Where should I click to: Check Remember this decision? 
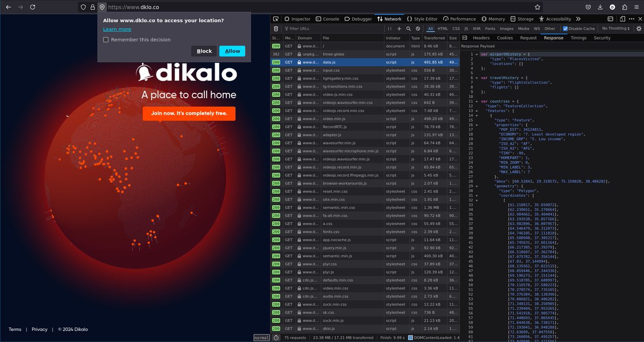click(106, 40)
